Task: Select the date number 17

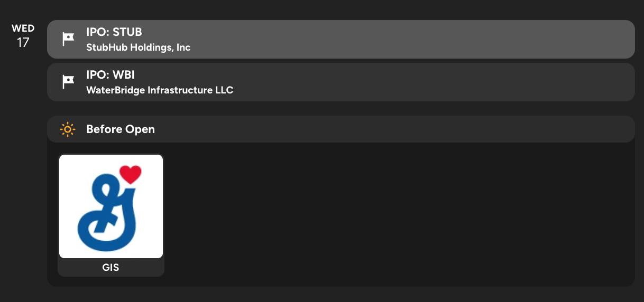Action: pyautogui.click(x=23, y=43)
